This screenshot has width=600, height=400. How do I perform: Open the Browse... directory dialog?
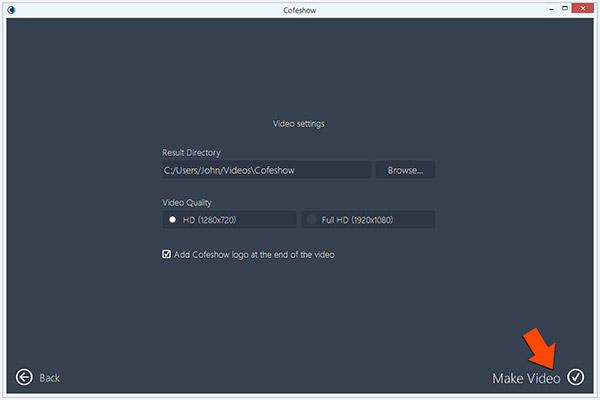point(405,170)
